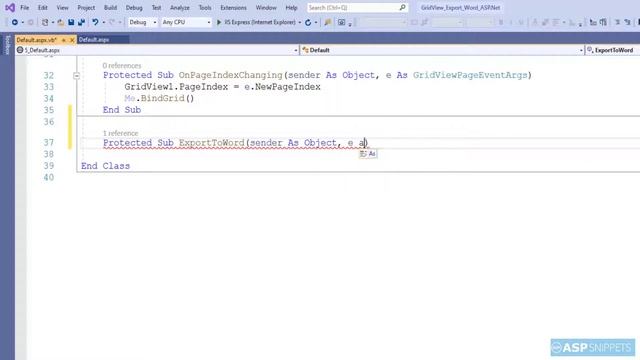The height and width of the screenshot is (360, 640).
Task: Open the Test menu
Action: tap(156, 8)
